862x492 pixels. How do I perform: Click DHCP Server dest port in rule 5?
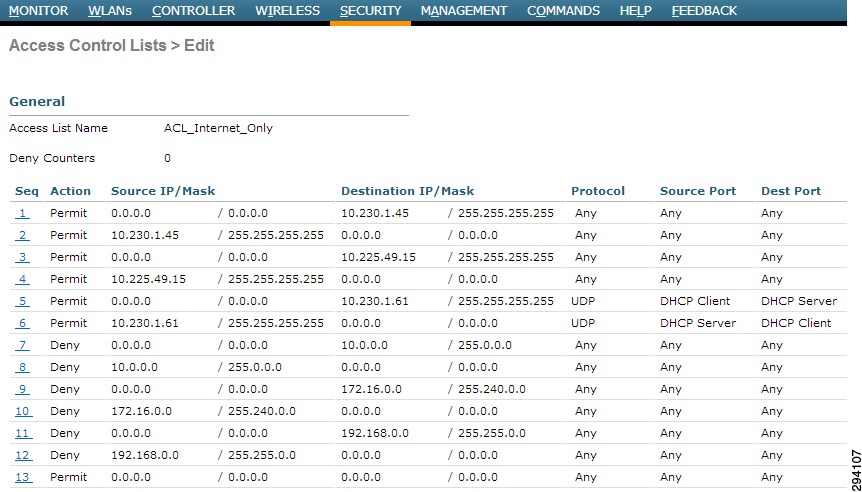(x=799, y=301)
